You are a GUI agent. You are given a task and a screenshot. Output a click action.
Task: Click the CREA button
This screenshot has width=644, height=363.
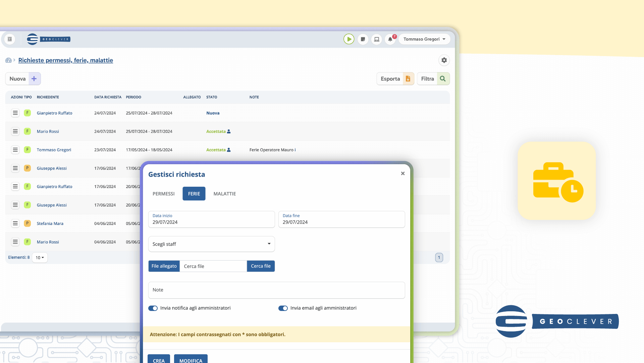[x=159, y=359]
